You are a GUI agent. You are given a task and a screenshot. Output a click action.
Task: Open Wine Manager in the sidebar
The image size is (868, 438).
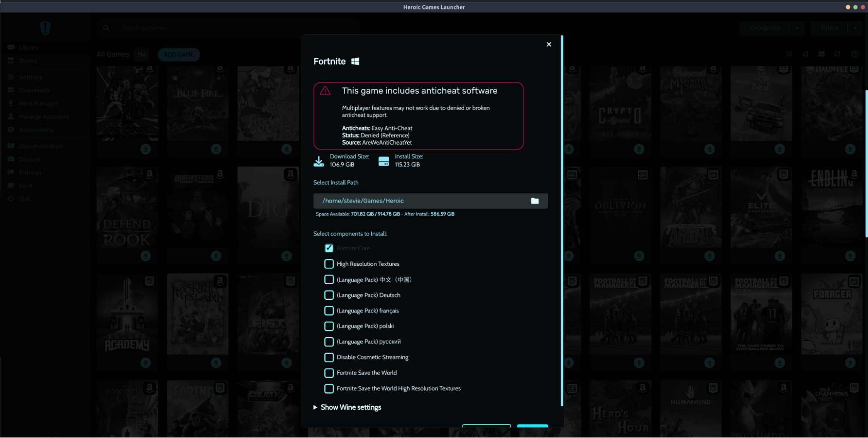38,103
